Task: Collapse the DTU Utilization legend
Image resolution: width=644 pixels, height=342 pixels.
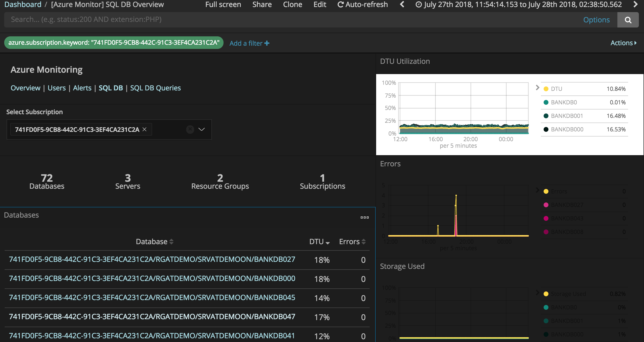Action: 537,88
